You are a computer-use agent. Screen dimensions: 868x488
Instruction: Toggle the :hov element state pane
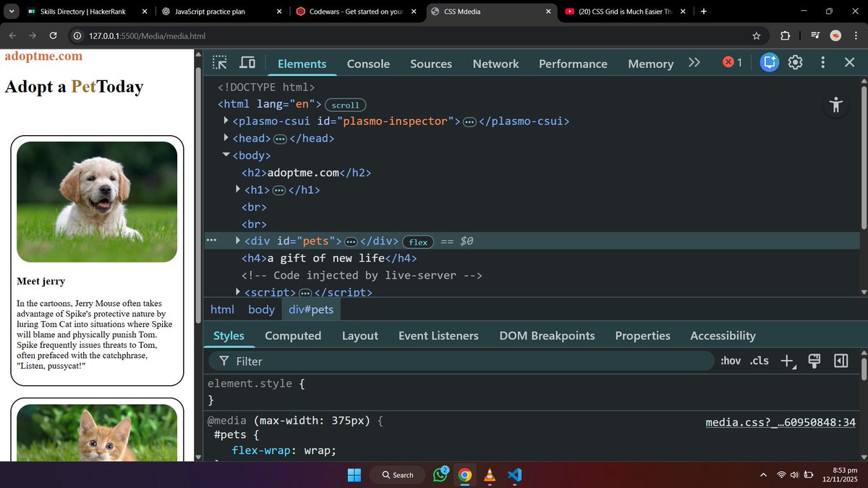pyautogui.click(x=731, y=361)
